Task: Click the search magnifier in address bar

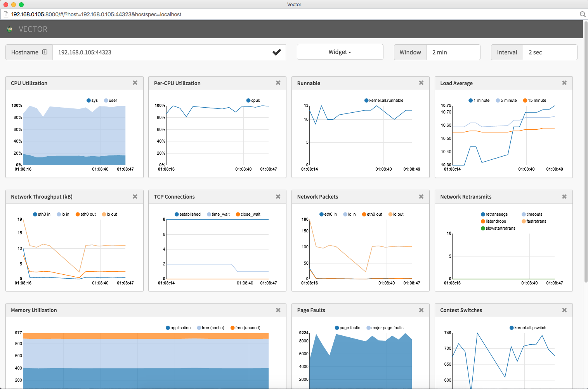Action: [x=582, y=14]
